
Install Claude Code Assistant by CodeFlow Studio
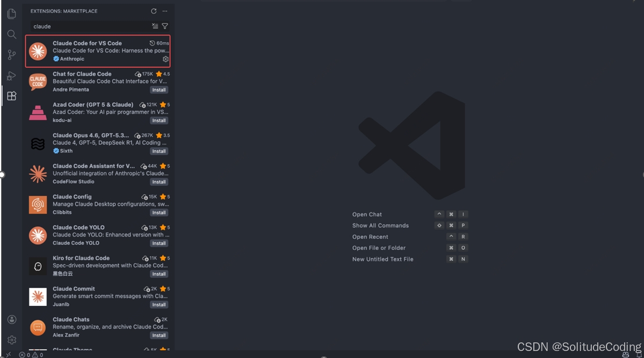tap(159, 182)
